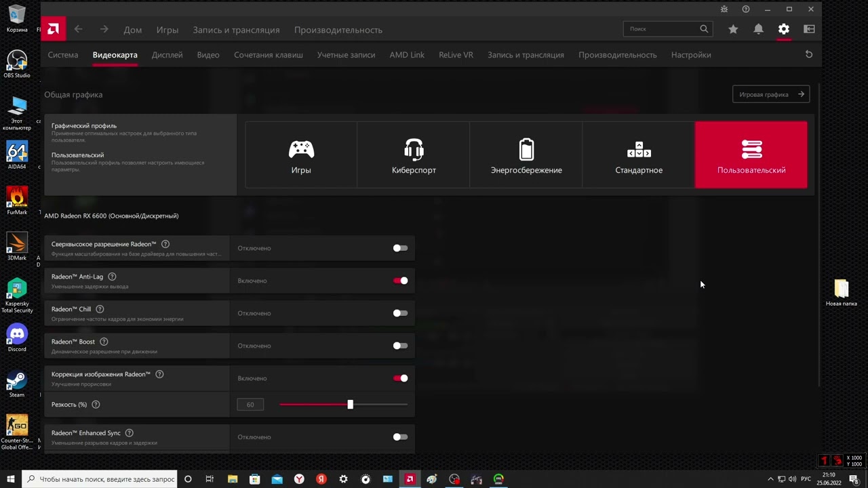Open Steam desktop icon
868x488 pixels.
coord(17,383)
